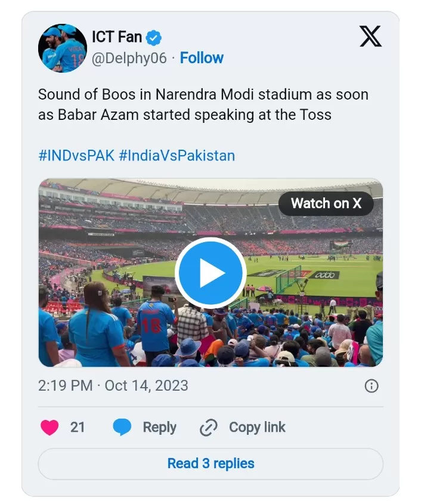Click the copy link chain icon
421x504 pixels.
click(x=208, y=428)
